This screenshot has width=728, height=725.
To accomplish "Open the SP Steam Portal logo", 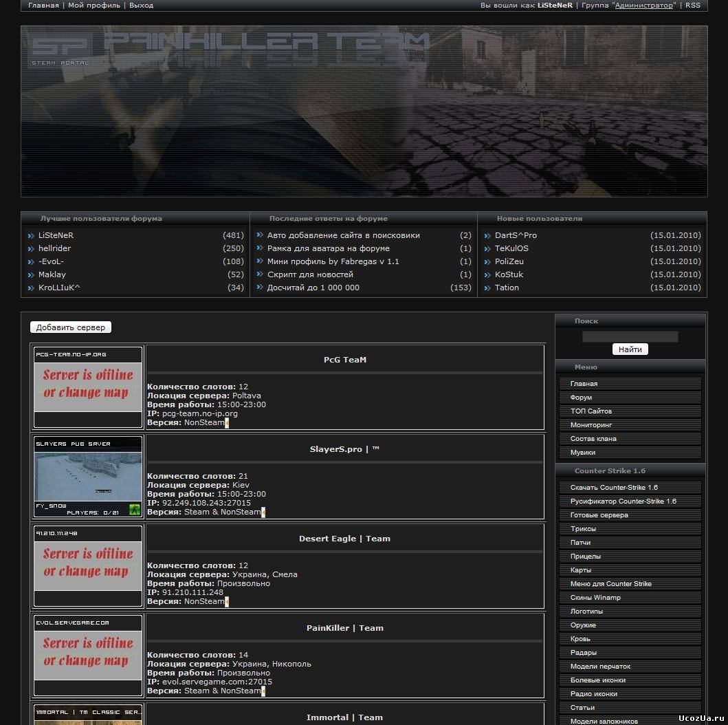I will [x=60, y=50].
